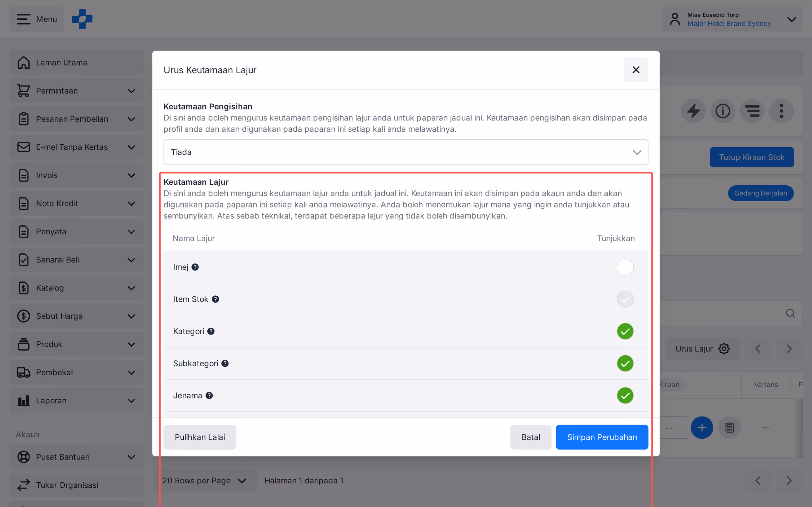Open the 20 Rows per Page dropdown
The image size is (812, 507).
point(205,480)
